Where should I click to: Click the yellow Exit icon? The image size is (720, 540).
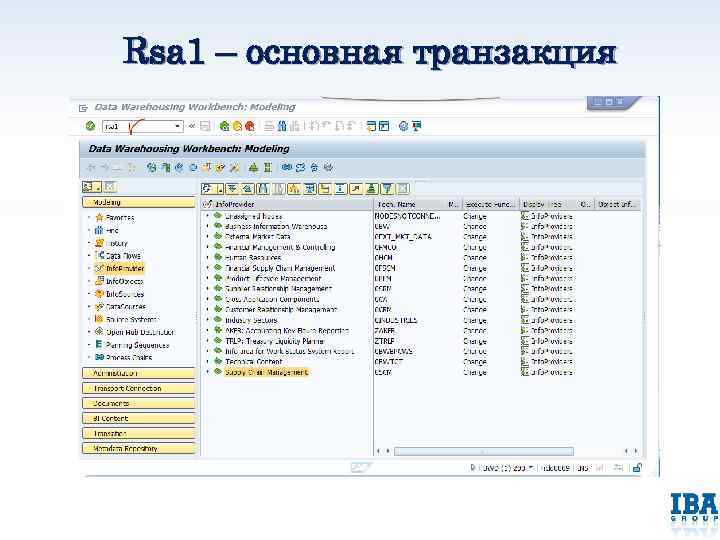point(237,126)
